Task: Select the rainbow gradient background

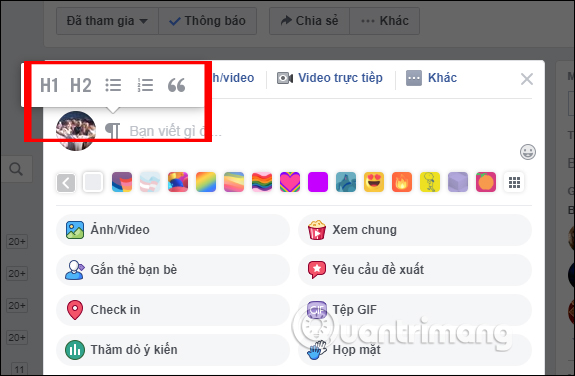Action: [x=206, y=182]
